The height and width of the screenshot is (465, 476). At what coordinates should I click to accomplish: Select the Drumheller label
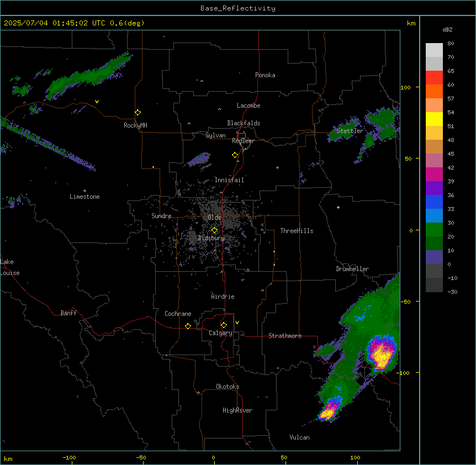click(352, 269)
